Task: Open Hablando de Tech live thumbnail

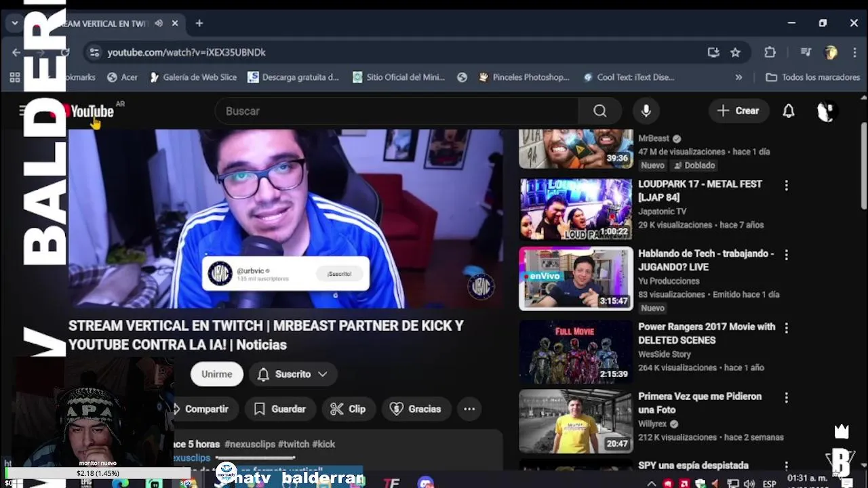Action: point(576,279)
